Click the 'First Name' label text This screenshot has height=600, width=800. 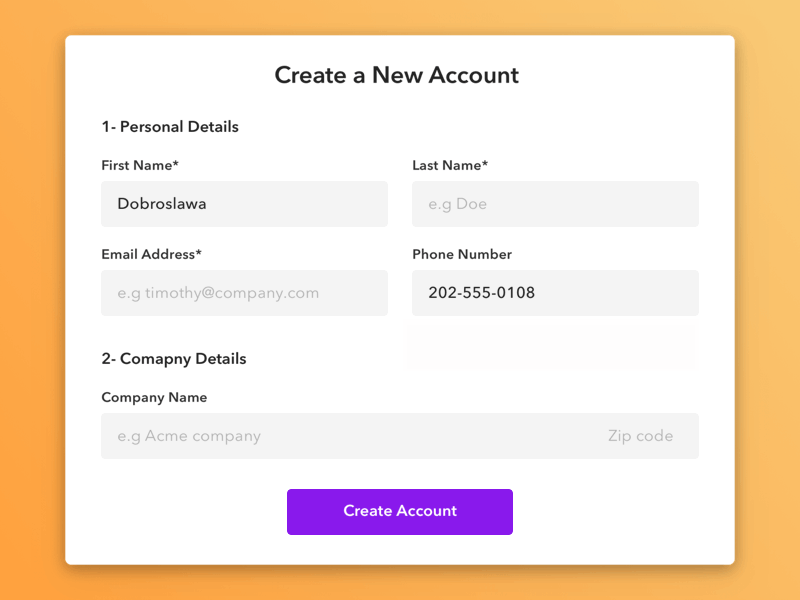136,165
